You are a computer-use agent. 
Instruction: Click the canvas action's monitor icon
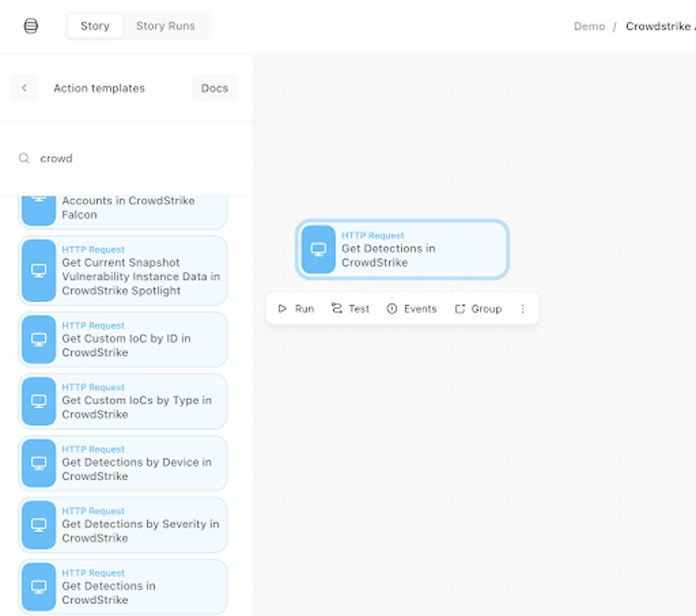tap(318, 249)
